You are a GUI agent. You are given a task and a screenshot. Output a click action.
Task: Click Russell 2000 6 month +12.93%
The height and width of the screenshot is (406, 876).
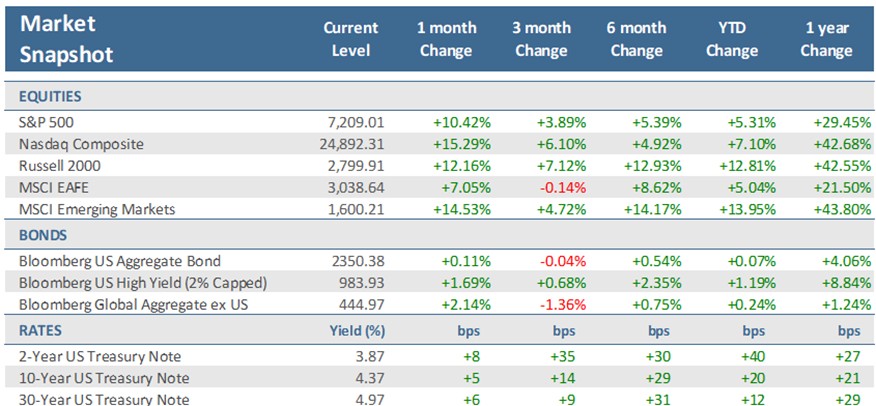[x=653, y=166]
